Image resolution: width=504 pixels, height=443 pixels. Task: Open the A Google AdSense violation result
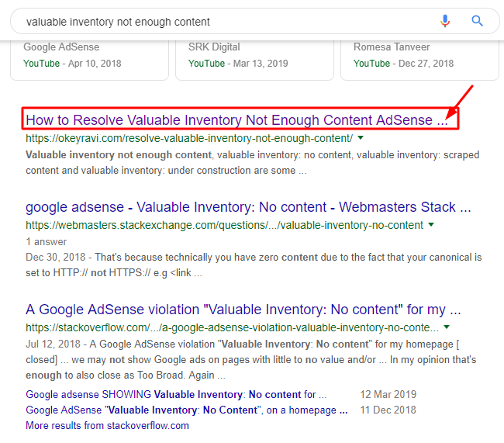[243, 310]
